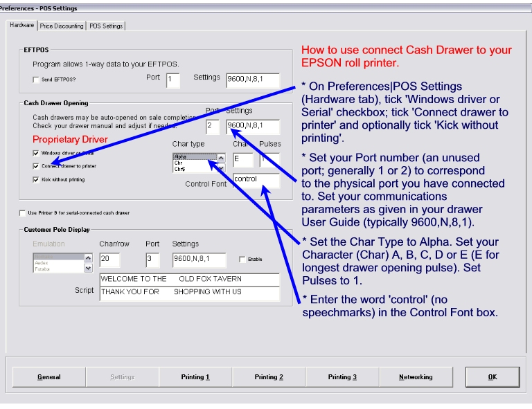The width and height of the screenshot is (532, 409).
Task: Enable the Send EFTPOS? checkbox
Action: tap(36, 80)
